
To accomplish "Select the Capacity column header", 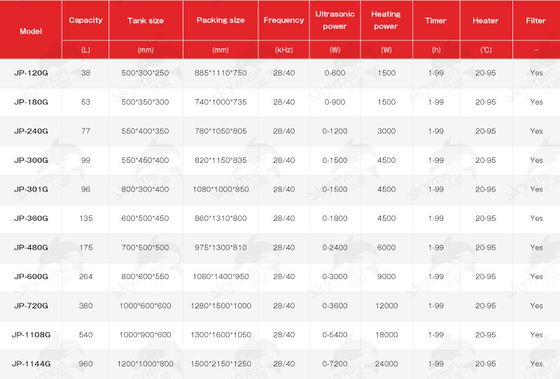I will 86,20.
